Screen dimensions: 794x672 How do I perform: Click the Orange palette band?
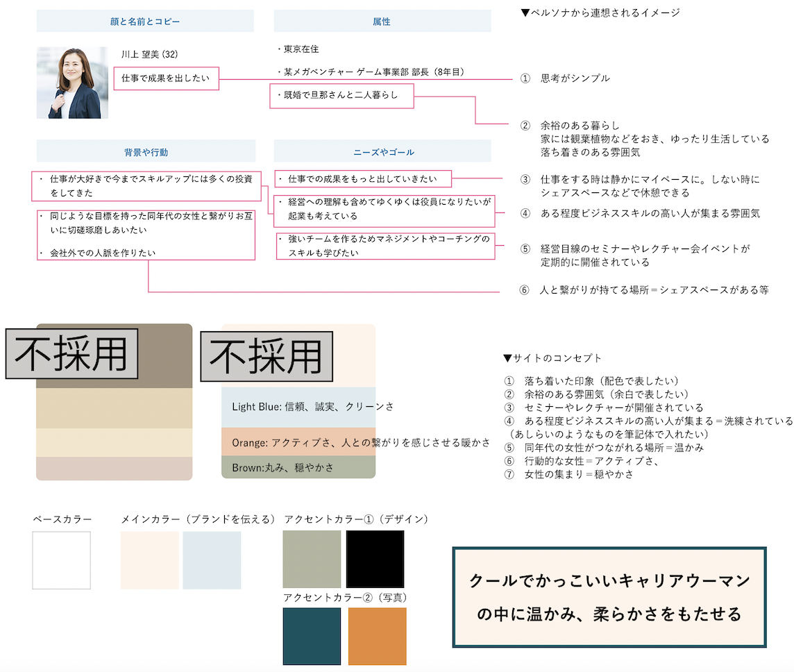tap(298, 442)
